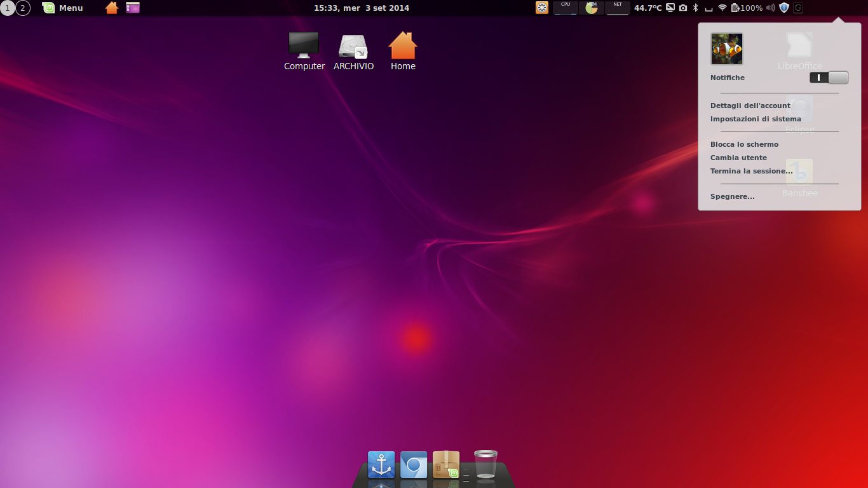
Task: Click the orange spinner applet icon
Action: click(542, 8)
